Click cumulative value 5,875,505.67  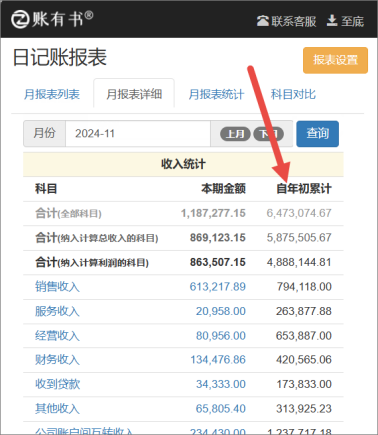tap(299, 238)
